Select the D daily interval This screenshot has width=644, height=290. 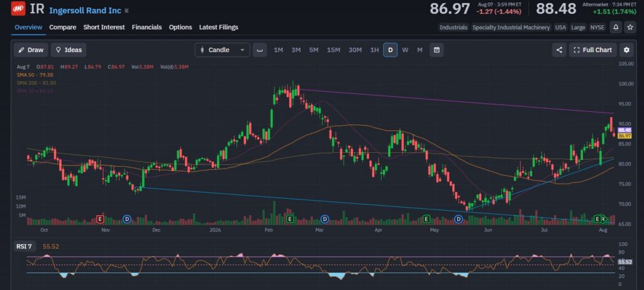[390, 50]
